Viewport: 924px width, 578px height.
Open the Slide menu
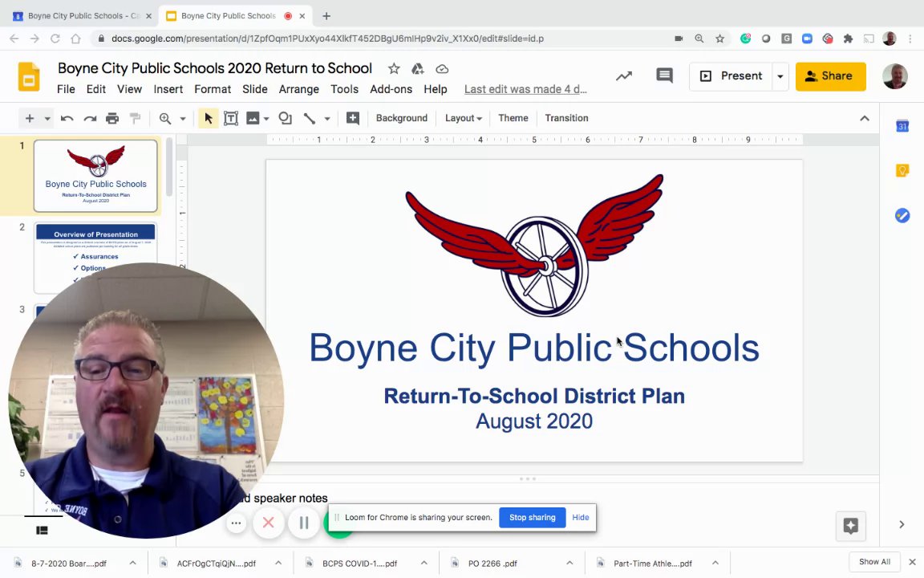coord(254,89)
